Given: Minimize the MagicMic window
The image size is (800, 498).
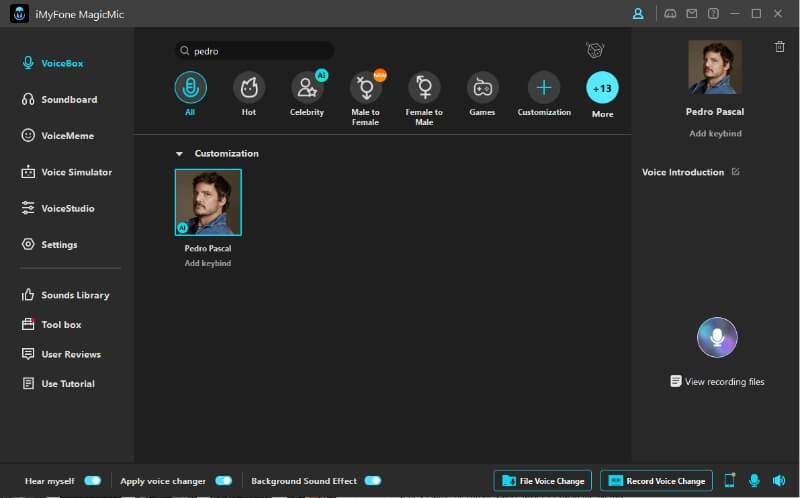Looking at the screenshot, I should pyautogui.click(x=735, y=14).
